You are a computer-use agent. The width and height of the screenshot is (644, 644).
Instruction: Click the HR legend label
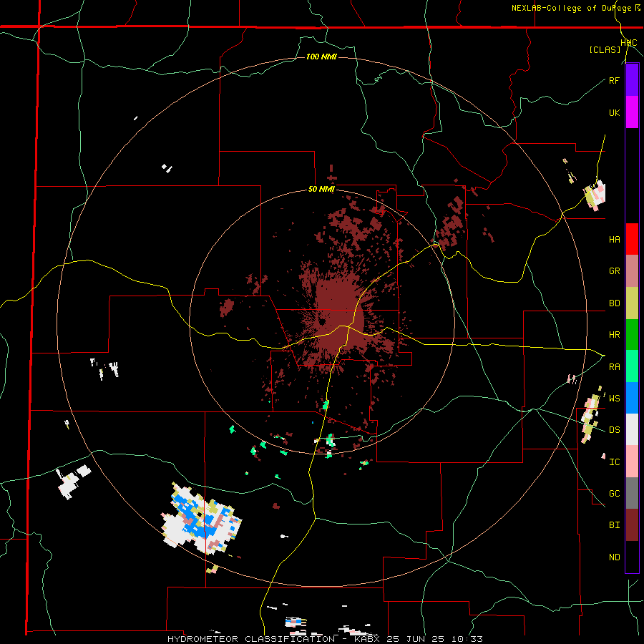coord(614,335)
